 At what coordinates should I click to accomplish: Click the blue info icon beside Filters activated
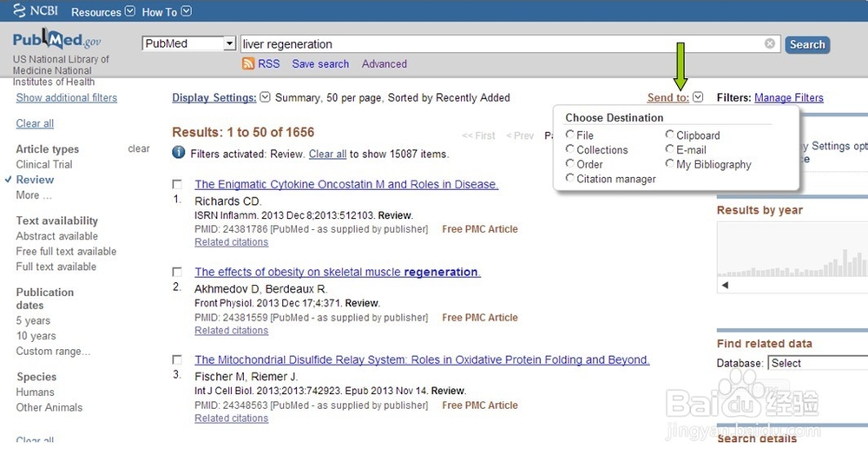pos(178,152)
